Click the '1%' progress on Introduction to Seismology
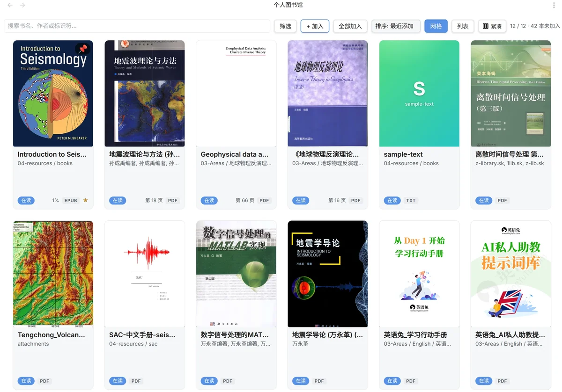Image resolution: width=562 pixels, height=392 pixels. point(55,200)
